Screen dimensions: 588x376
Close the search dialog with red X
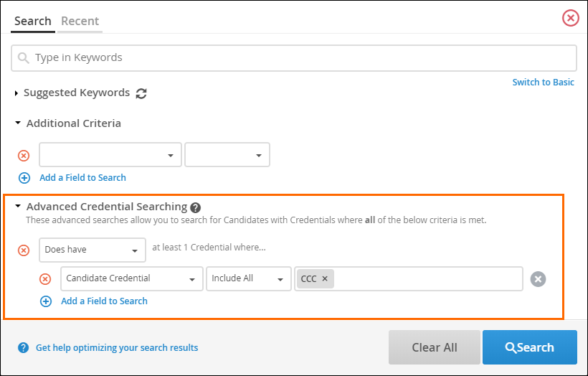coord(570,18)
